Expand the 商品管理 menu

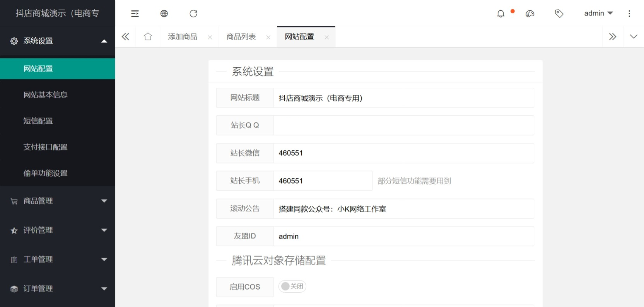pos(57,201)
